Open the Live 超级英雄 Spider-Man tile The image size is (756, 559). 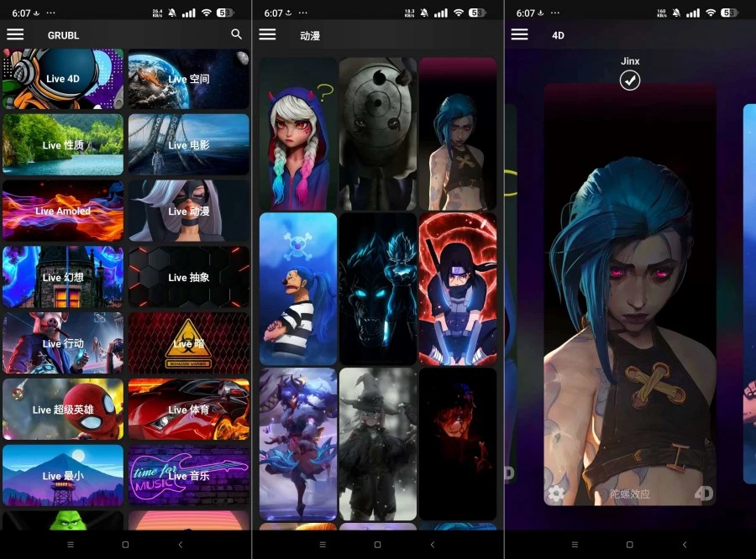[x=63, y=410]
